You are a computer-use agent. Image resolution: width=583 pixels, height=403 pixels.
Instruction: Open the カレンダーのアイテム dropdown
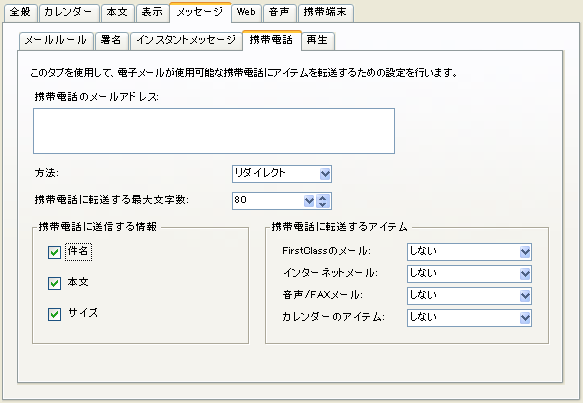pyautogui.click(x=469, y=318)
